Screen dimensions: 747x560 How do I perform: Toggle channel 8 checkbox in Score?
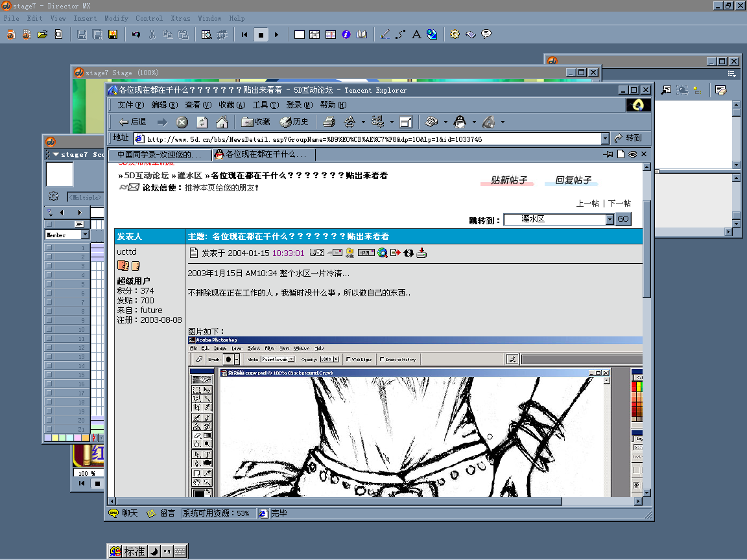pyautogui.click(x=49, y=311)
